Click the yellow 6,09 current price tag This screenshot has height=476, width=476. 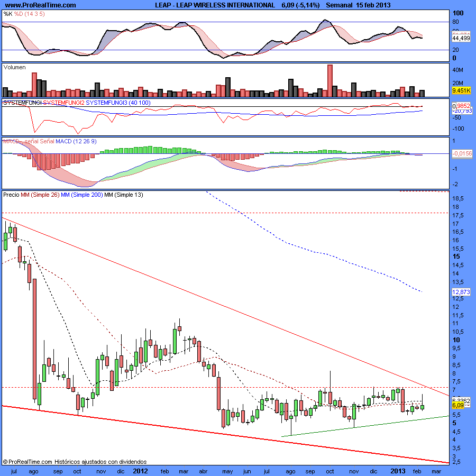point(458,405)
